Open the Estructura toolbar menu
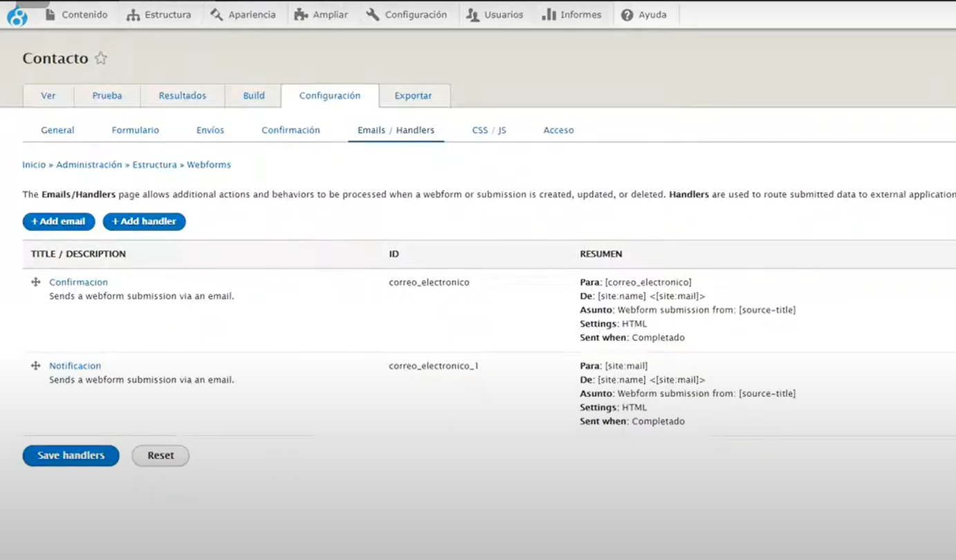This screenshot has height=560, width=956. 158,15
